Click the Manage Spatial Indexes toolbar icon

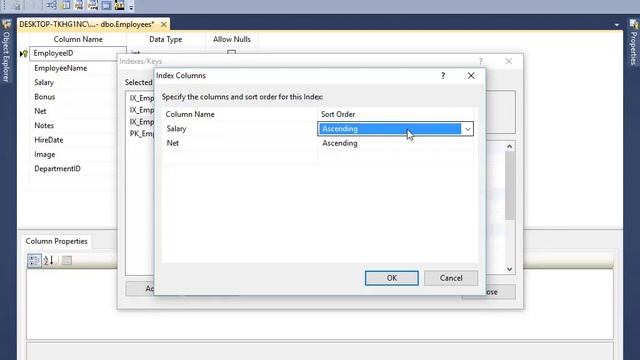click(x=120, y=5)
